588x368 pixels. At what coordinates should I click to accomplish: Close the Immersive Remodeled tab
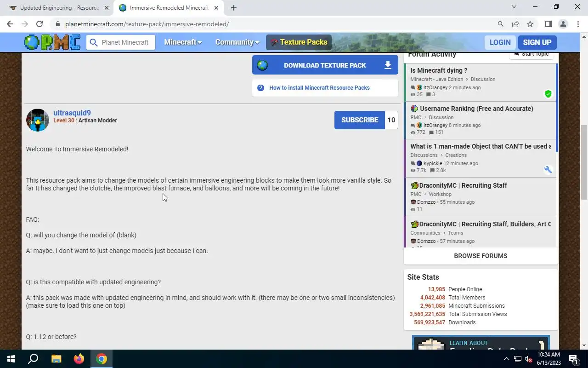tap(216, 8)
